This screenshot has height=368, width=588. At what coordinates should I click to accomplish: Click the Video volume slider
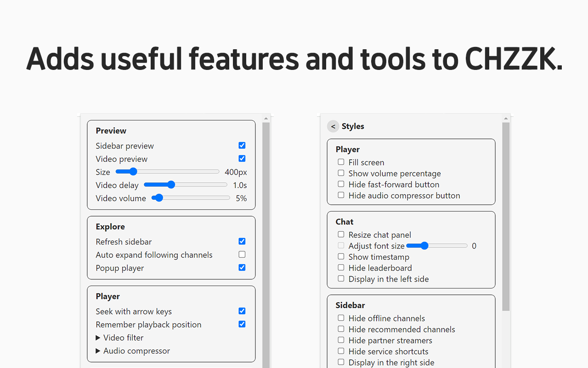tap(191, 198)
